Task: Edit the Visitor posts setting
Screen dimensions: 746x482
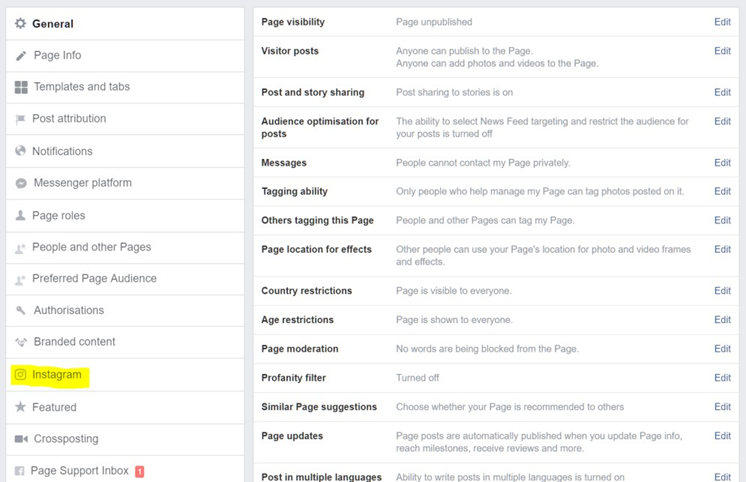Action: (722, 51)
